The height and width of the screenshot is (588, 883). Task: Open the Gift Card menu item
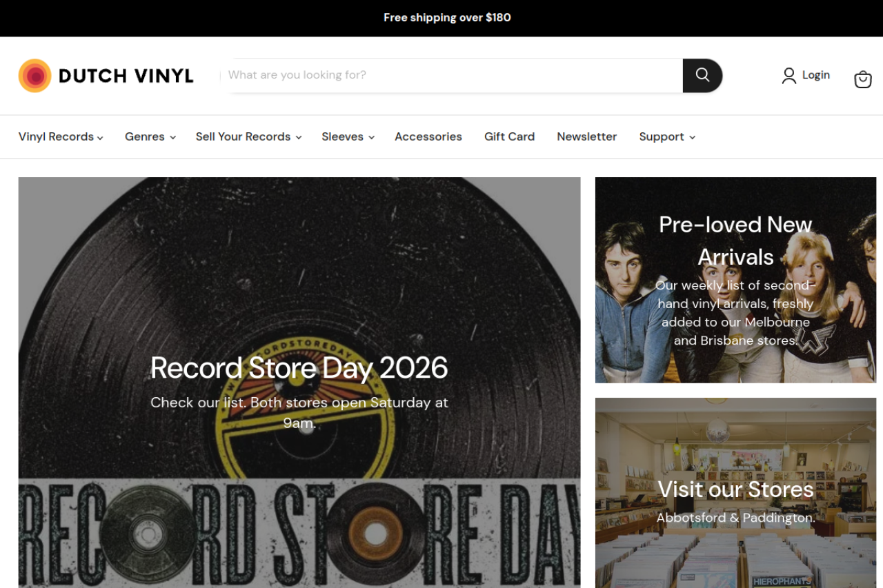509,136
